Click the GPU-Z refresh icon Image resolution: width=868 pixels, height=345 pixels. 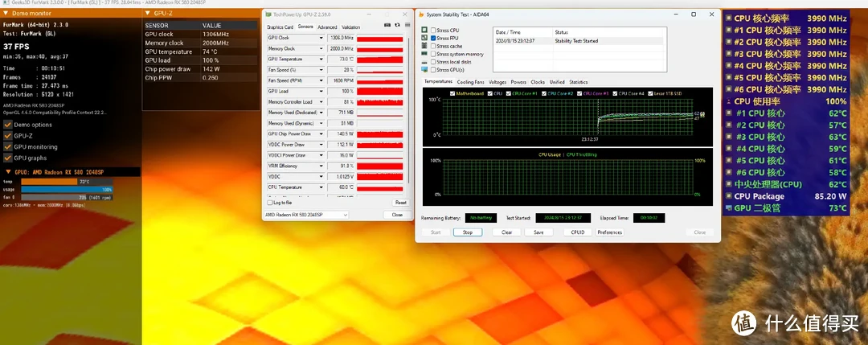pyautogui.click(x=398, y=25)
